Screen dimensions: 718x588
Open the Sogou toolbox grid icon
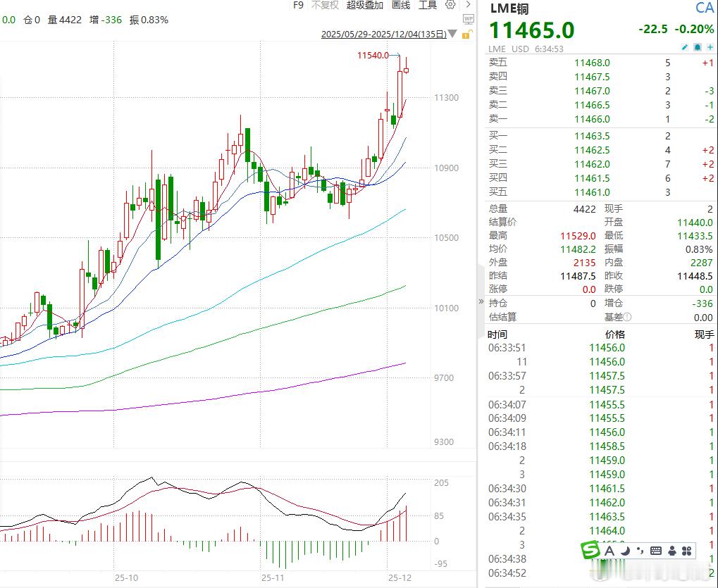pos(688,550)
